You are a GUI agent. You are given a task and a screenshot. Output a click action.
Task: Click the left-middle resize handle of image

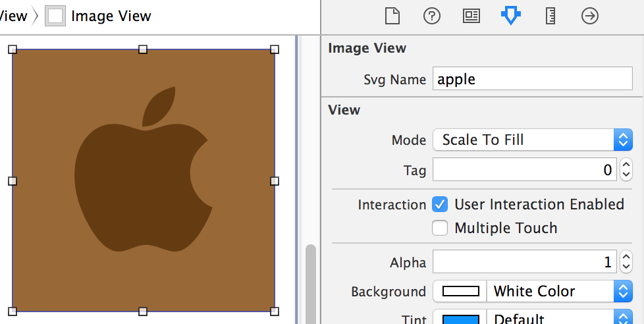click(13, 181)
